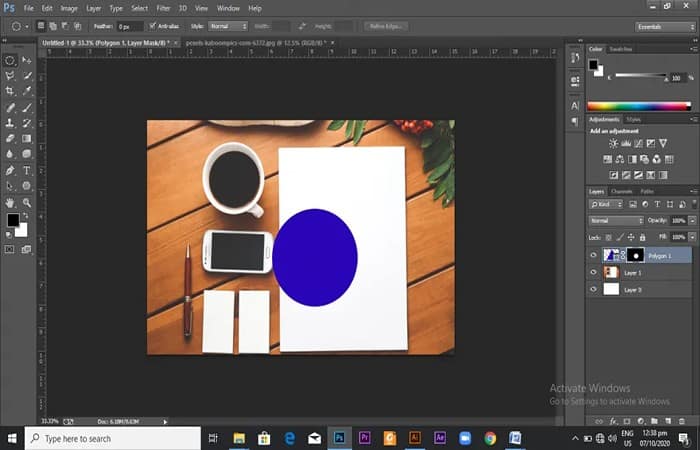Image resolution: width=700 pixels, height=450 pixels.
Task: Open the layer blend mode dropdown
Action: pos(617,221)
